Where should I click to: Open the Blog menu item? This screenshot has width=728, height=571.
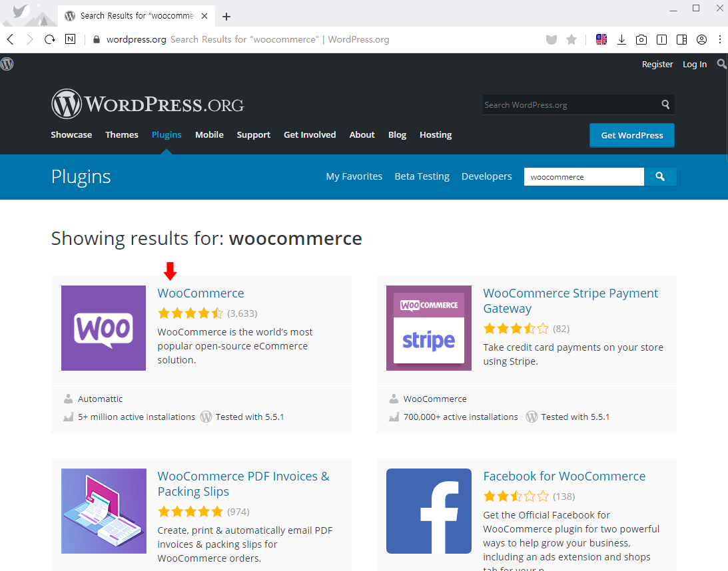click(x=398, y=135)
